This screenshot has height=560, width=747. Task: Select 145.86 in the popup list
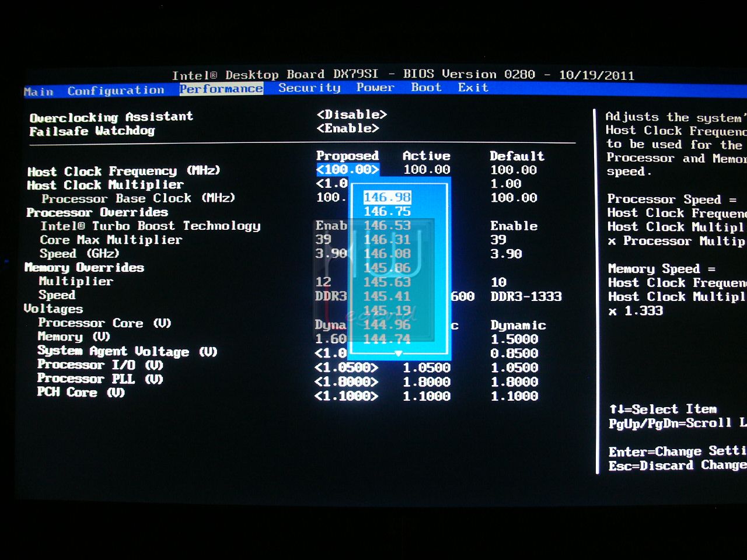(388, 268)
